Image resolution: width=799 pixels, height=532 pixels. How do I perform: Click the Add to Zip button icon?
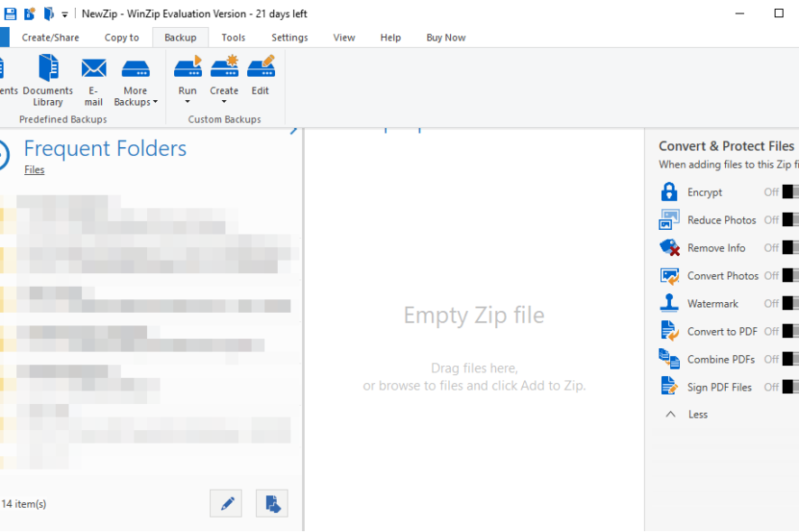point(271,503)
